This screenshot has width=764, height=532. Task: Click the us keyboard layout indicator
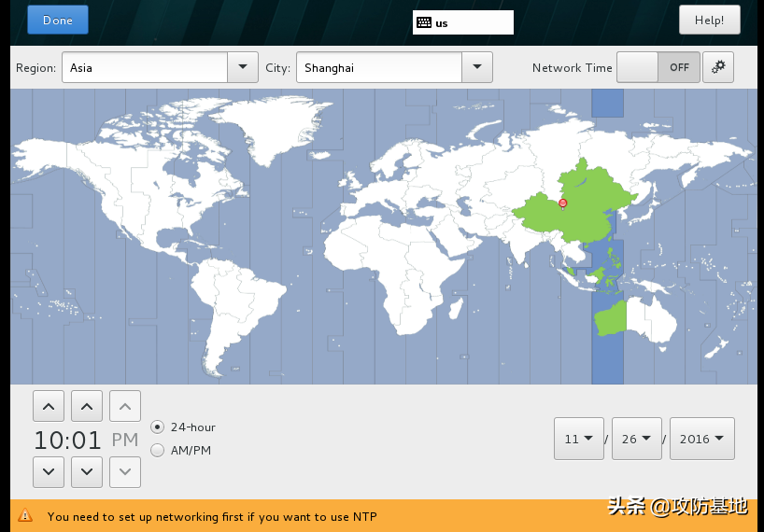[x=463, y=23]
